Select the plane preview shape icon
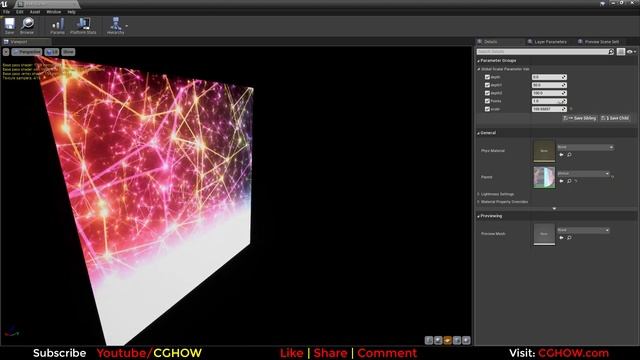The width and height of the screenshot is (640, 360). pos(447,340)
